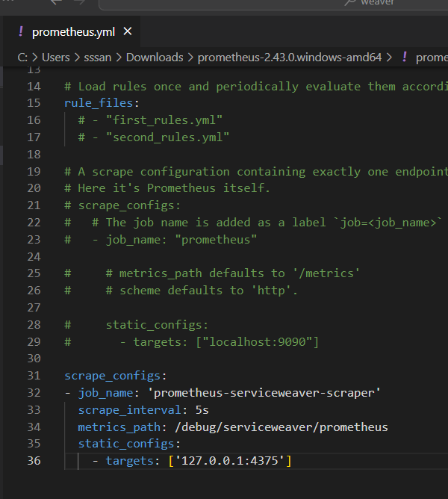Click the 'scrape_configs' key on line 31
The image size is (448, 499).
[x=112, y=376]
